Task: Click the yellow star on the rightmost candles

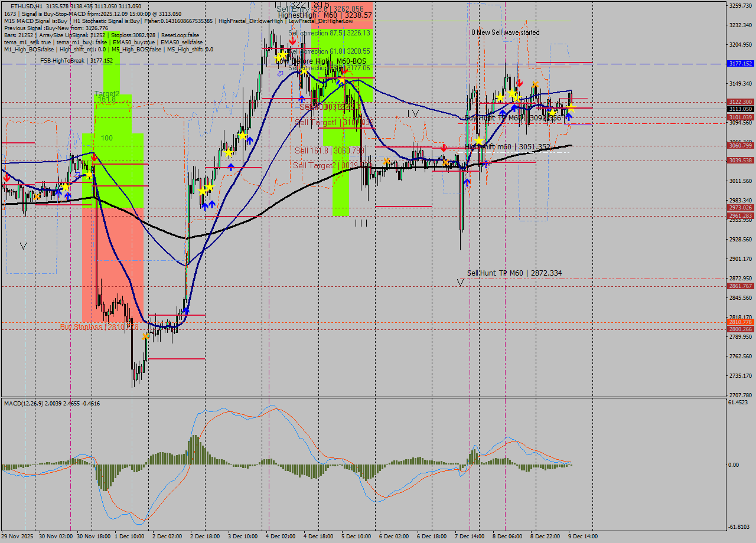Action: point(570,108)
